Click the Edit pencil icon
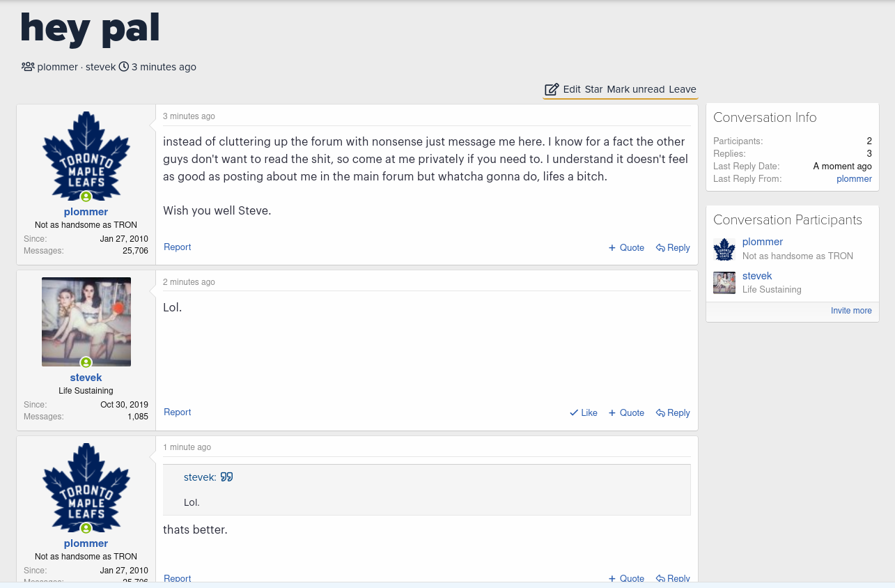The height and width of the screenshot is (588, 895). coord(552,89)
